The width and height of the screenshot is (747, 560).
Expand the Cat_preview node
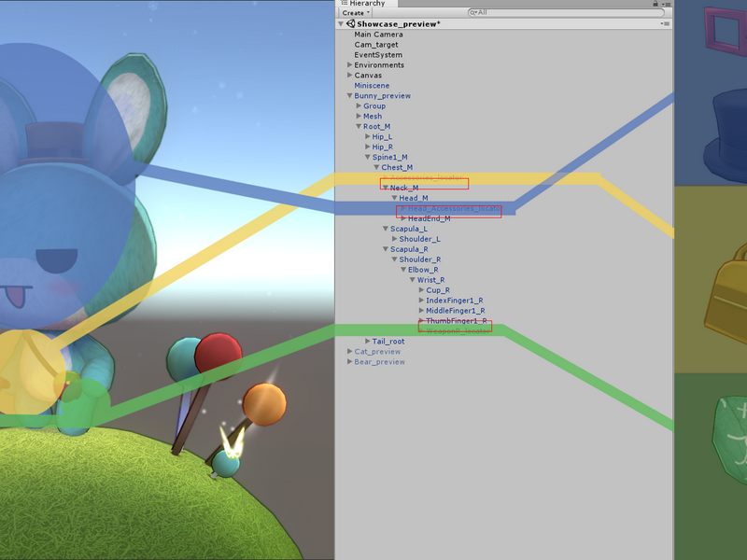(x=349, y=352)
